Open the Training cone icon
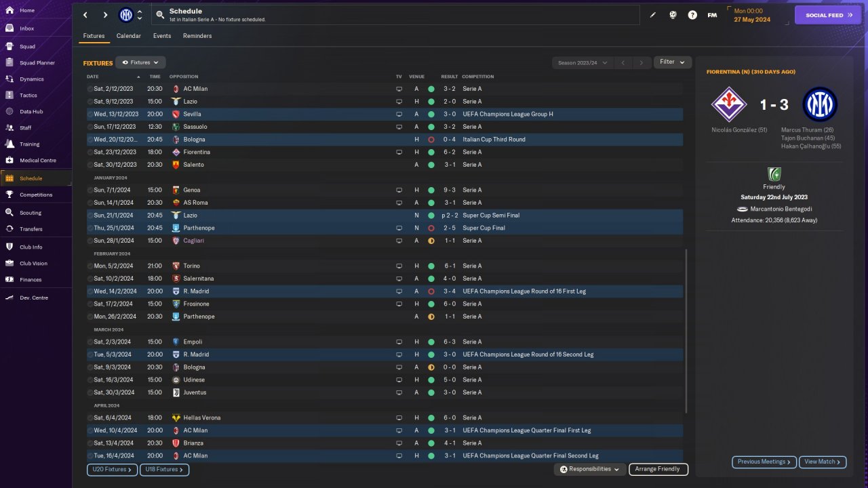Screen dimensions: 868x488 9,144
